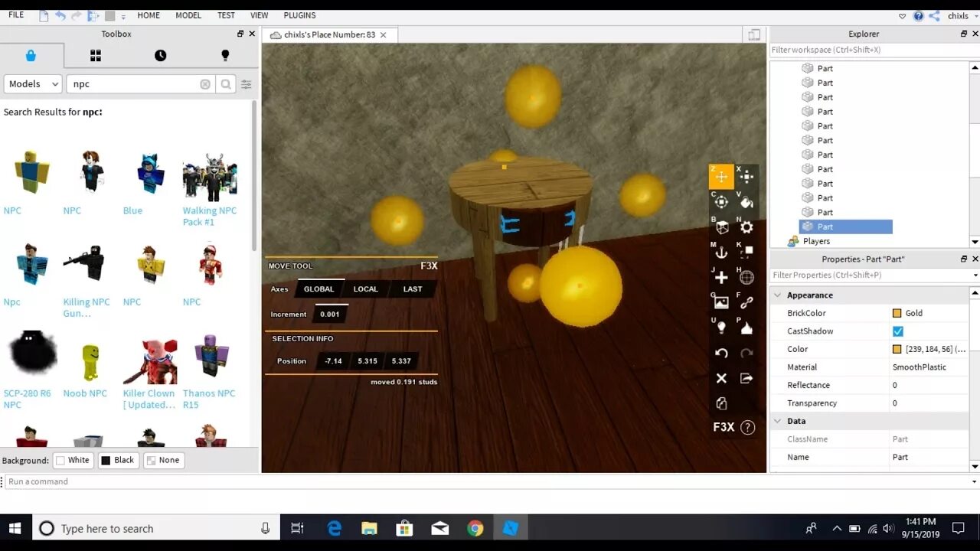Open the F3X help question mark
This screenshot has width=980, height=551.
pos(748,428)
